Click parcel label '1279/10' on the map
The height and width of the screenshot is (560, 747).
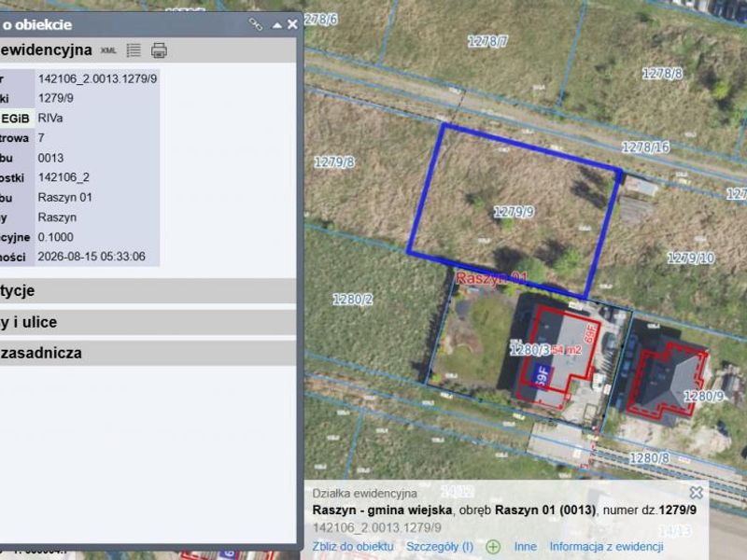[x=691, y=259]
